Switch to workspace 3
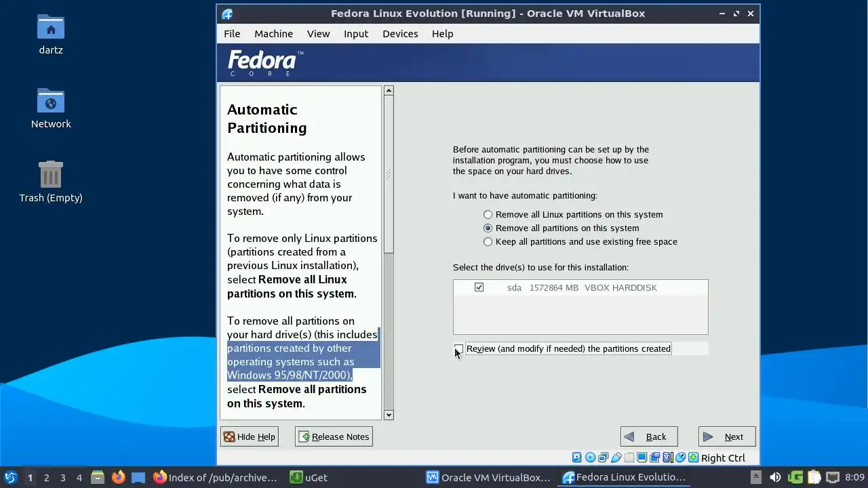Screen dimensions: 868x488 (62, 477)
